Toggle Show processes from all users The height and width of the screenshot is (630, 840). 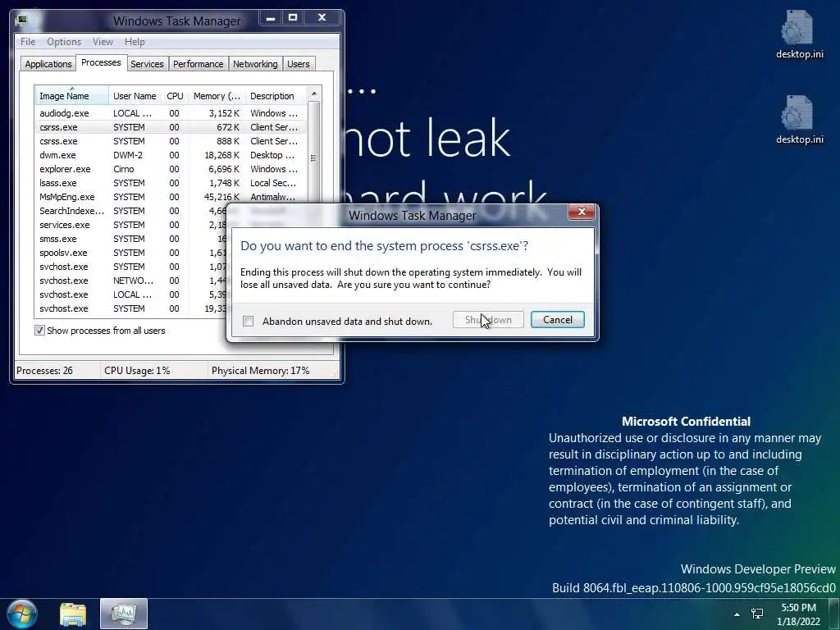pyautogui.click(x=39, y=330)
